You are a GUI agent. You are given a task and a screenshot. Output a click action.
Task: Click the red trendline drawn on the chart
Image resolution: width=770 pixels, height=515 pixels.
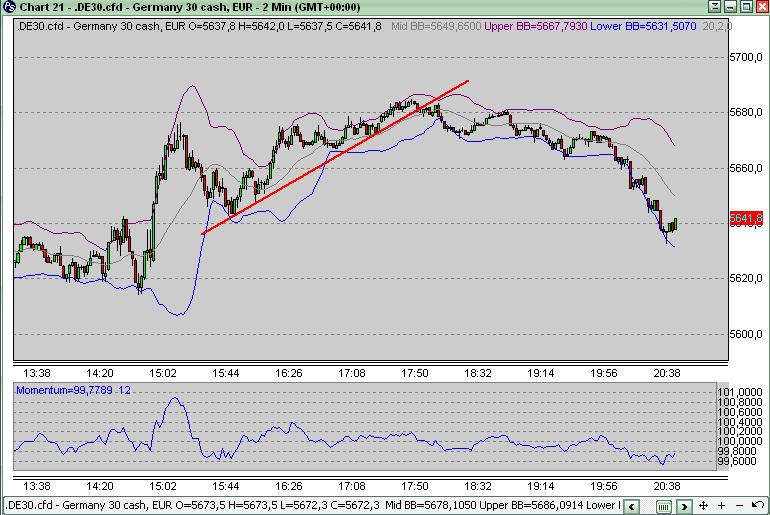click(335, 157)
